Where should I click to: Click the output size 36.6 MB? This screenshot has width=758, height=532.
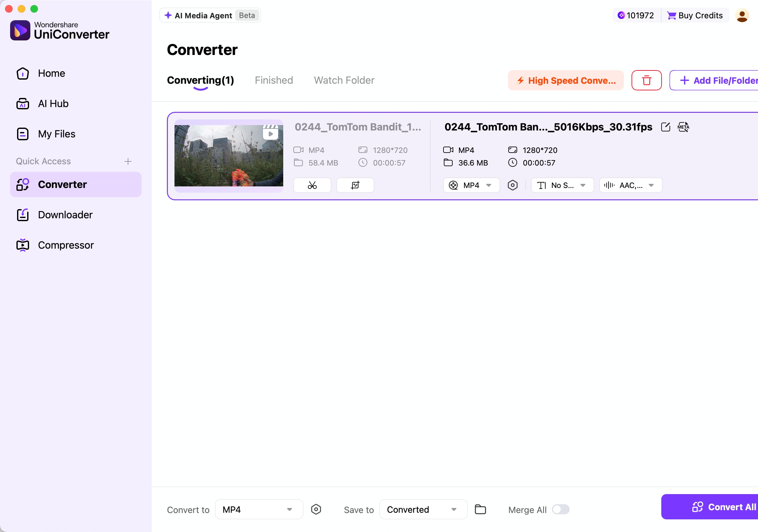point(473,163)
